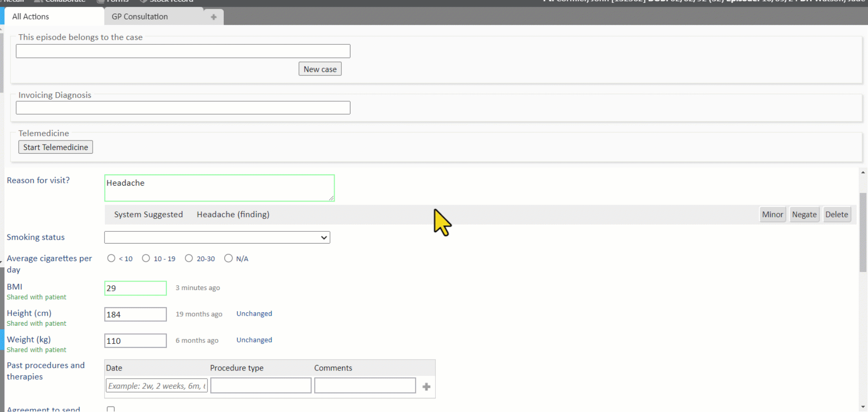Click the form scroll down arrow
This screenshot has height=412, width=868.
pyautogui.click(x=863, y=407)
